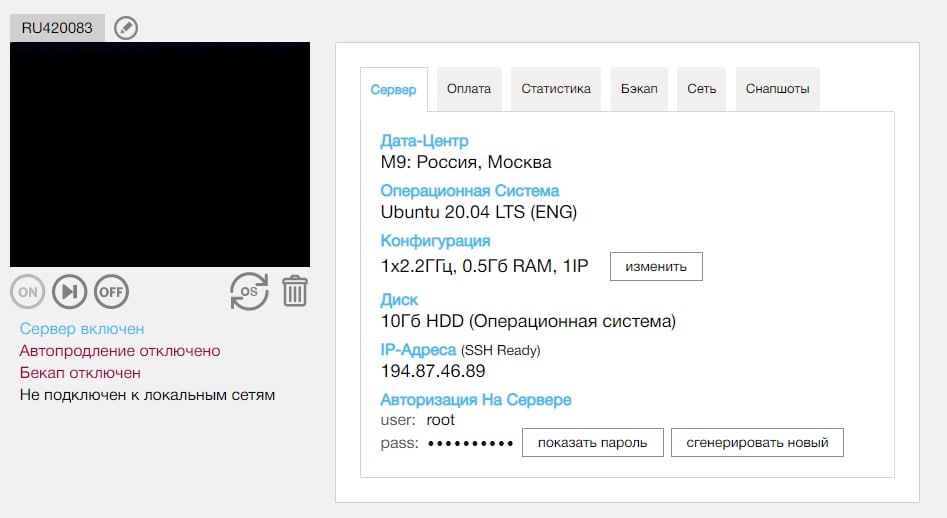Open the Оплата tab

coord(469,89)
